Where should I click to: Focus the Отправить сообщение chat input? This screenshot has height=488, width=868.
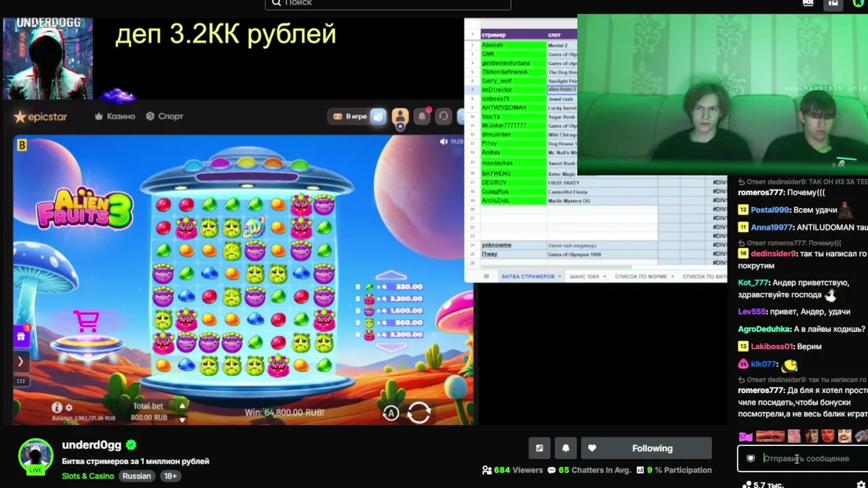[x=807, y=458]
